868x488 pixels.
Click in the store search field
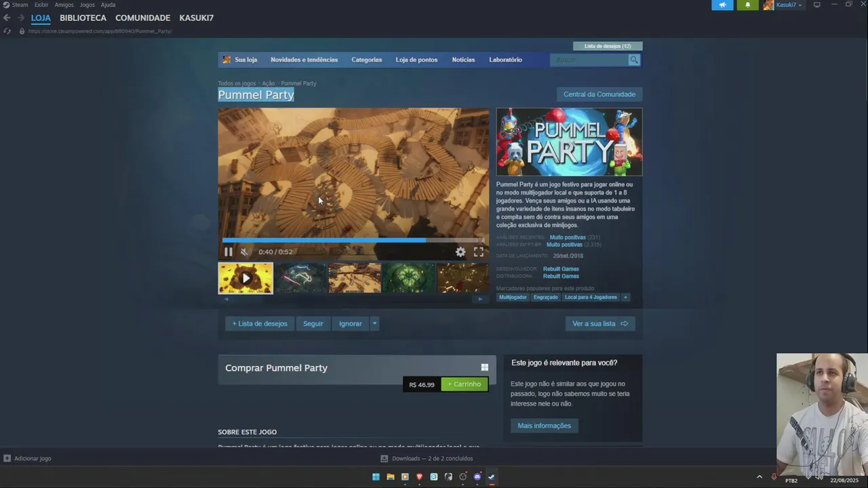589,60
